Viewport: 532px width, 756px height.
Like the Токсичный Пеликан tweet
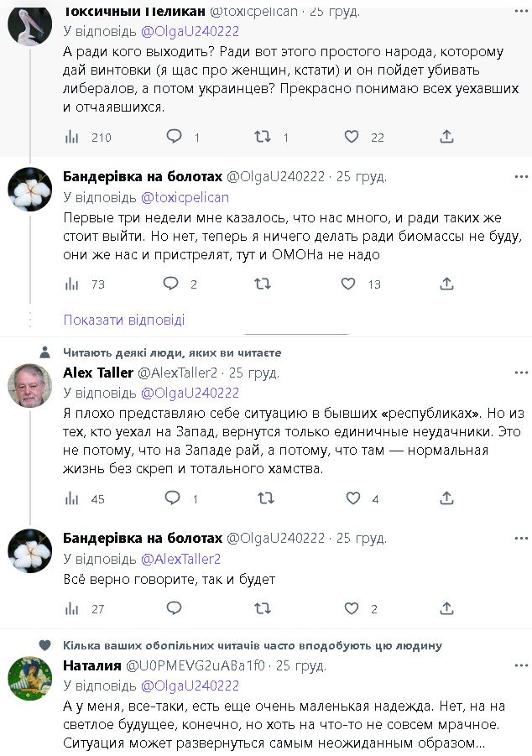(x=352, y=137)
